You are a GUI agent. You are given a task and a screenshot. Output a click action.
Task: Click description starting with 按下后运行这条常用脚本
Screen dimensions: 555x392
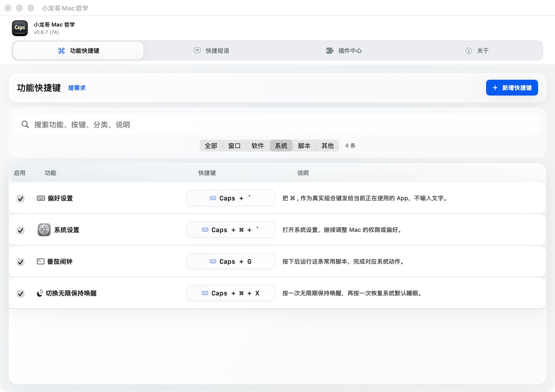tap(344, 261)
